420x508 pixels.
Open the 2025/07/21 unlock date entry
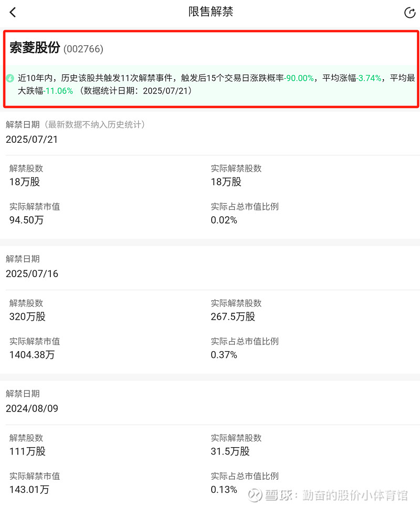pos(31,139)
